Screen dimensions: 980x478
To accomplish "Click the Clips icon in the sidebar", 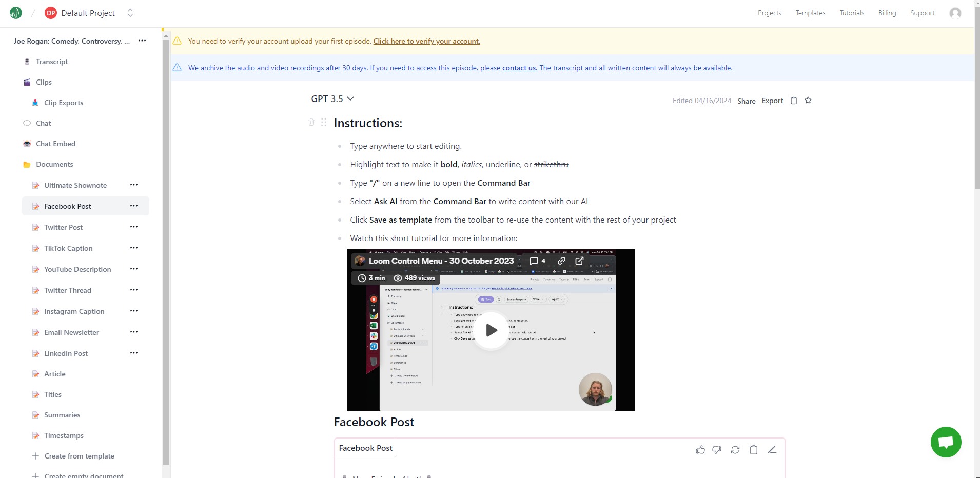I will point(27,82).
